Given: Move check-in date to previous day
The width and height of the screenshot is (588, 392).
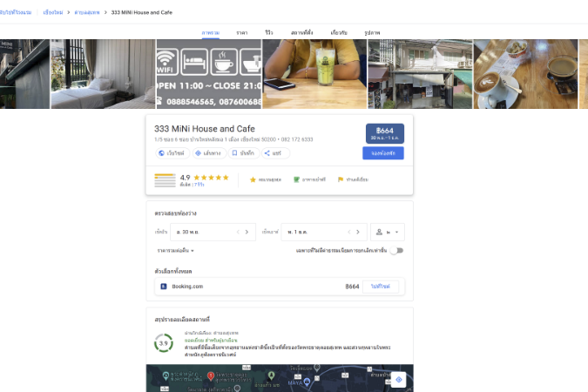Looking at the screenshot, I should coord(238,232).
